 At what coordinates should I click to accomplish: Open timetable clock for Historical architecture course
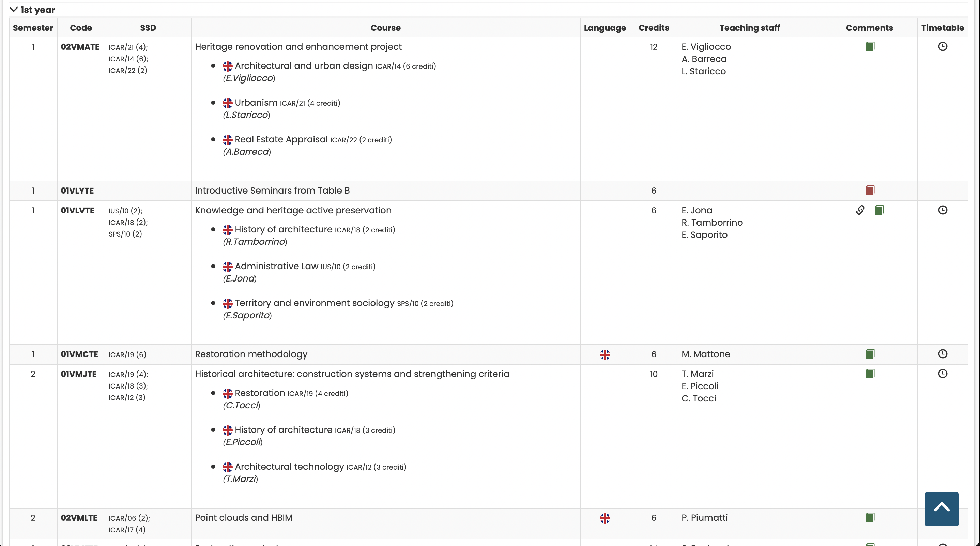pos(942,374)
